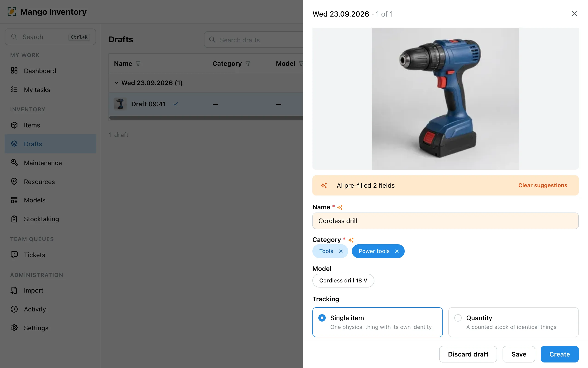Select the Single item tracking option
This screenshot has width=588, height=368.
[377, 322]
